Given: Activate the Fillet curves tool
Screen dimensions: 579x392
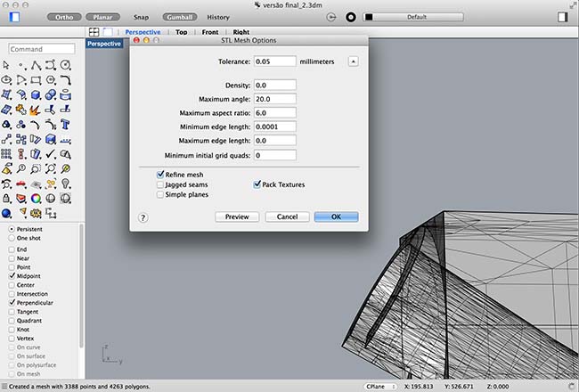Looking at the screenshot, I should click(65, 80).
